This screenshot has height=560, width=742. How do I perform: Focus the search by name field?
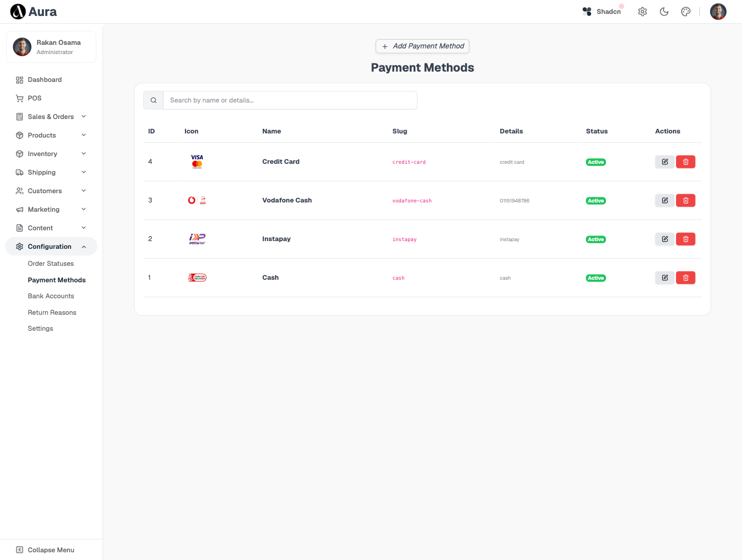click(x=290, y=100)
